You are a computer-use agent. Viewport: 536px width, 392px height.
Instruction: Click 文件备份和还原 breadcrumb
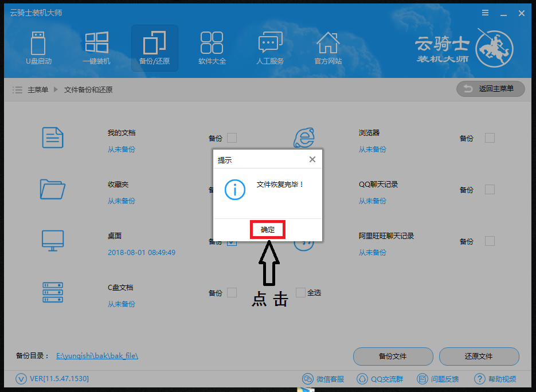[88, 90]
